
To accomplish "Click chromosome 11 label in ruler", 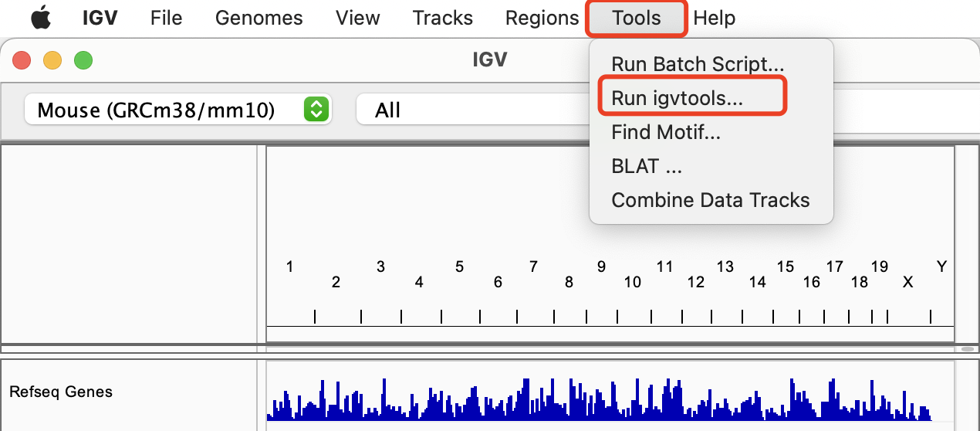I will pos(664,266).
